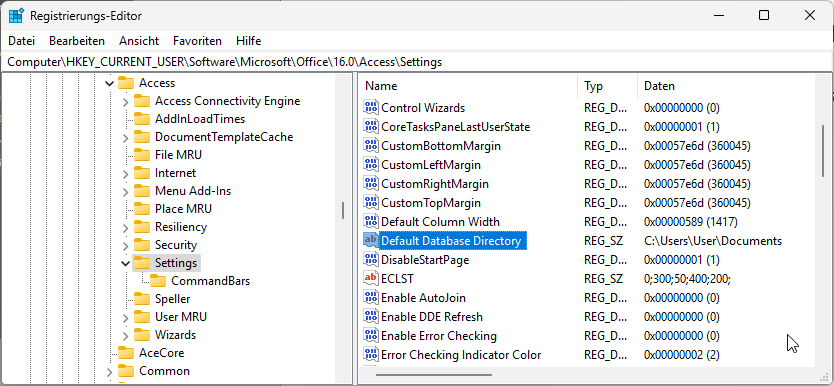Expand the DocumentTemplateCache key

pos(125,137)
